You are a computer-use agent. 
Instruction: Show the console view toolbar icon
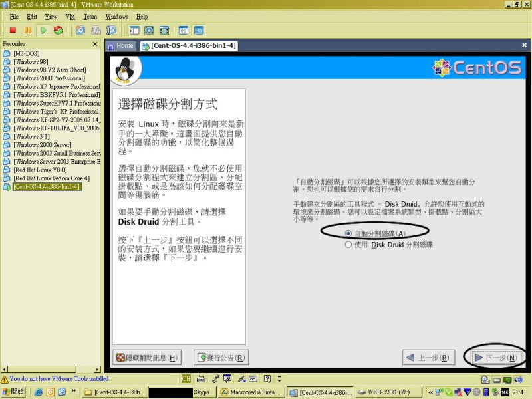coord(199,30)
